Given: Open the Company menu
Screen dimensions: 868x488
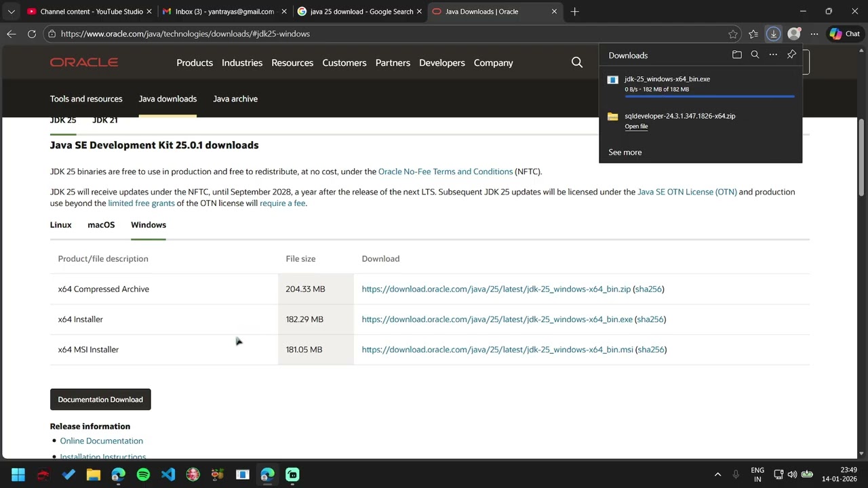Looking at the screenshot, I should click(x=493, y=62).
